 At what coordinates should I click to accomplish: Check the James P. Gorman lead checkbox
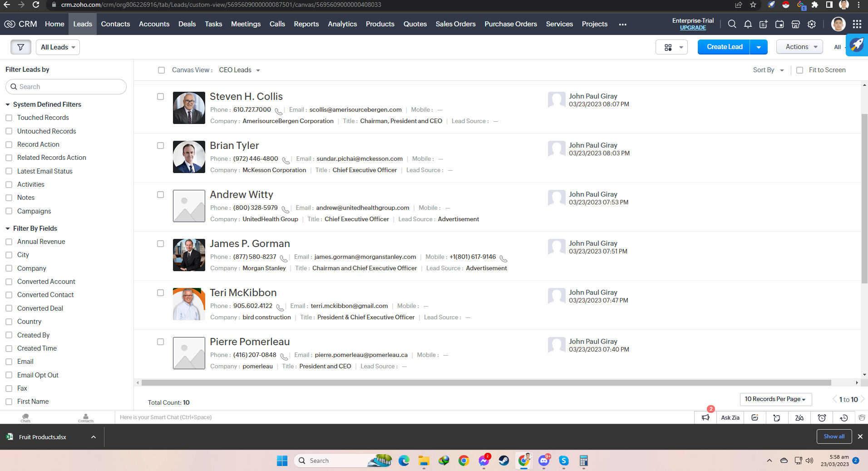[x=160, y=243]
